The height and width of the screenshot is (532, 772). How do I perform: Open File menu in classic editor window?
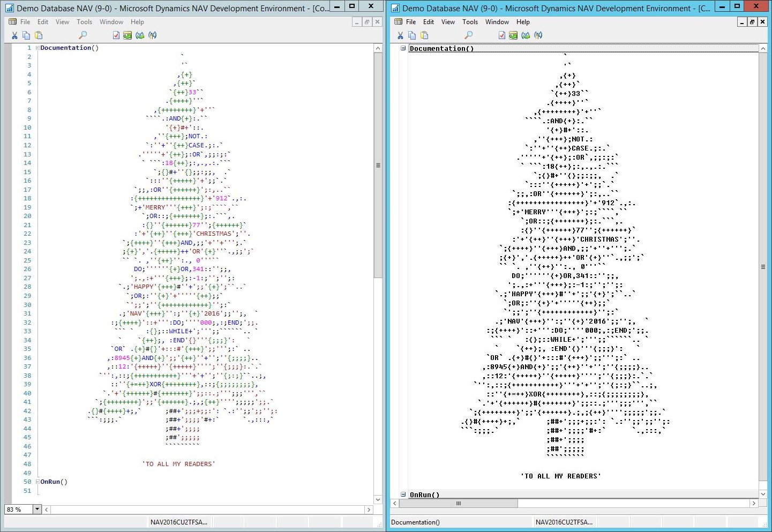[x=411, y=22]
